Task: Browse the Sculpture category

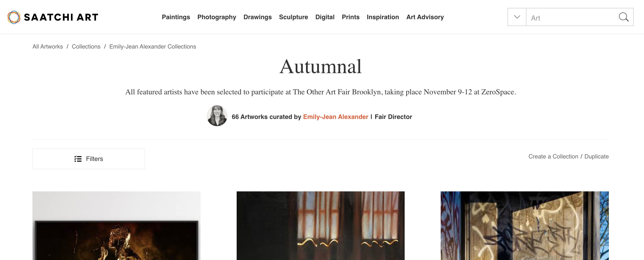Action: click(293, 17)
